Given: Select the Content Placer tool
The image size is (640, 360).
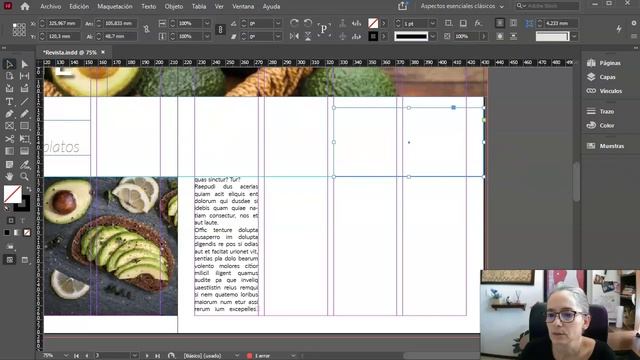Looking at the screenshot, I should pyautogui.click(x=24, y=89).
